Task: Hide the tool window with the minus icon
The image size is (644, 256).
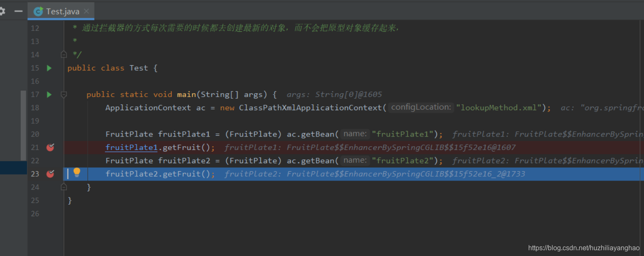Action: pos(18,11)
